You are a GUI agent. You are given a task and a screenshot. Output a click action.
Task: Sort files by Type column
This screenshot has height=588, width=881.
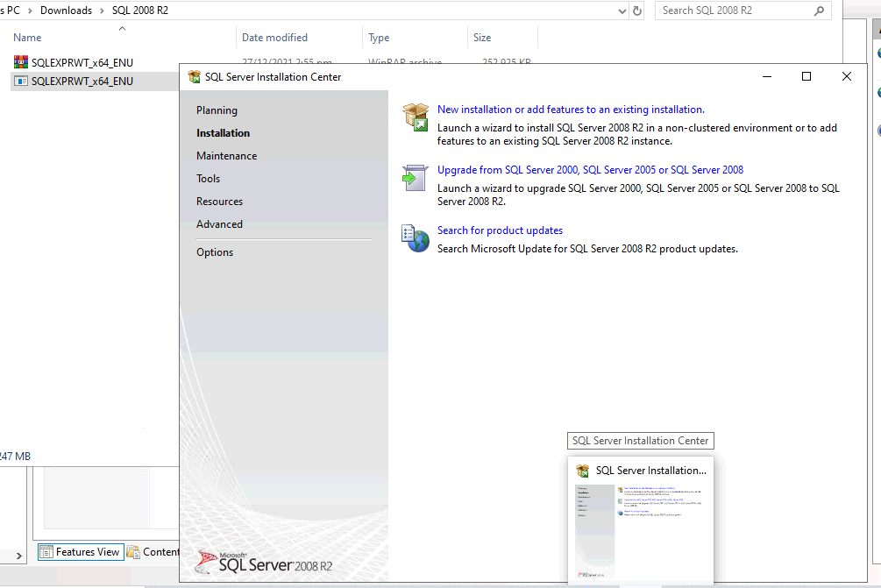coord(415,37)
